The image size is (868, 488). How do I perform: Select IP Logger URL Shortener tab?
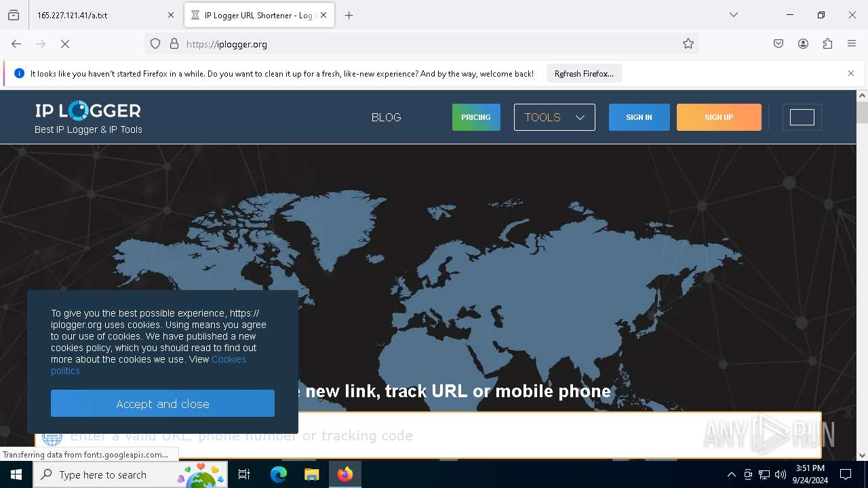(260, 15)
